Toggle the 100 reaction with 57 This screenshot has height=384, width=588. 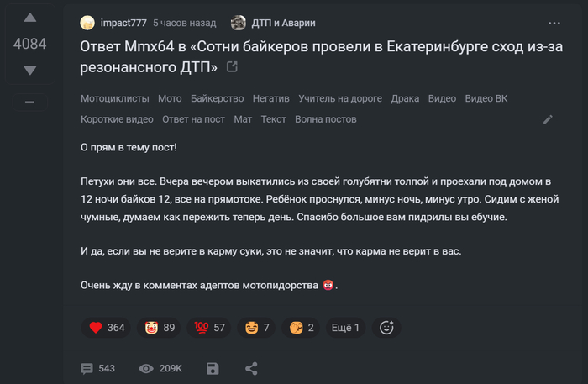[210, 327]
